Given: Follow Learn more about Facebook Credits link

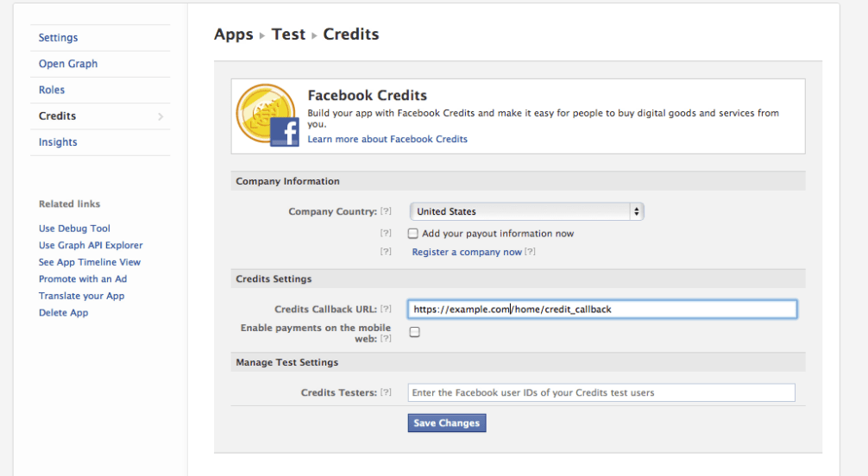Looking at the screenshot, I should [387, 139].
